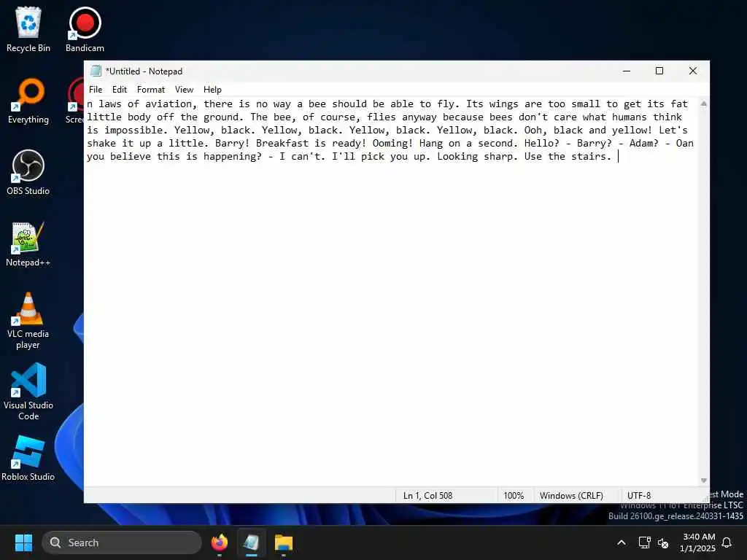Close the Notepad window
Screen dimensions: 747x560
tap(693, 71)
